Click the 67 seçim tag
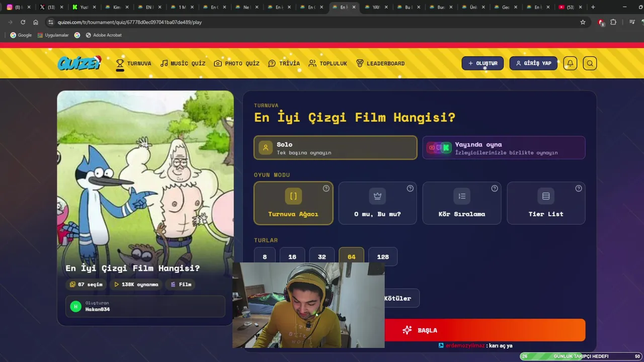The image size is (644, 362). tap(86, 285)
